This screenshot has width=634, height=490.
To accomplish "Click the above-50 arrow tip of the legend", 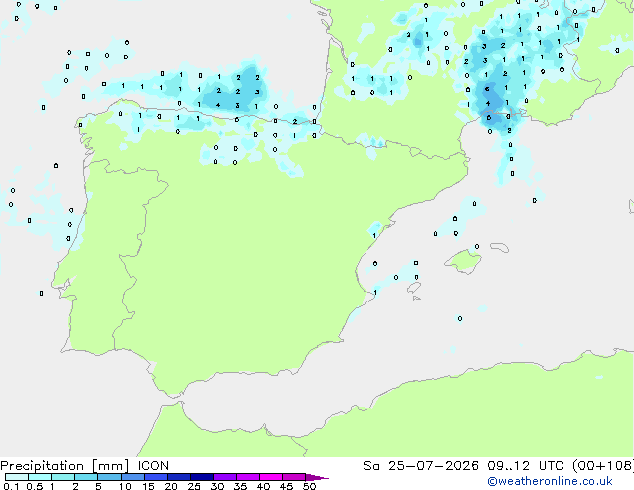I will [x=317, y=477].
